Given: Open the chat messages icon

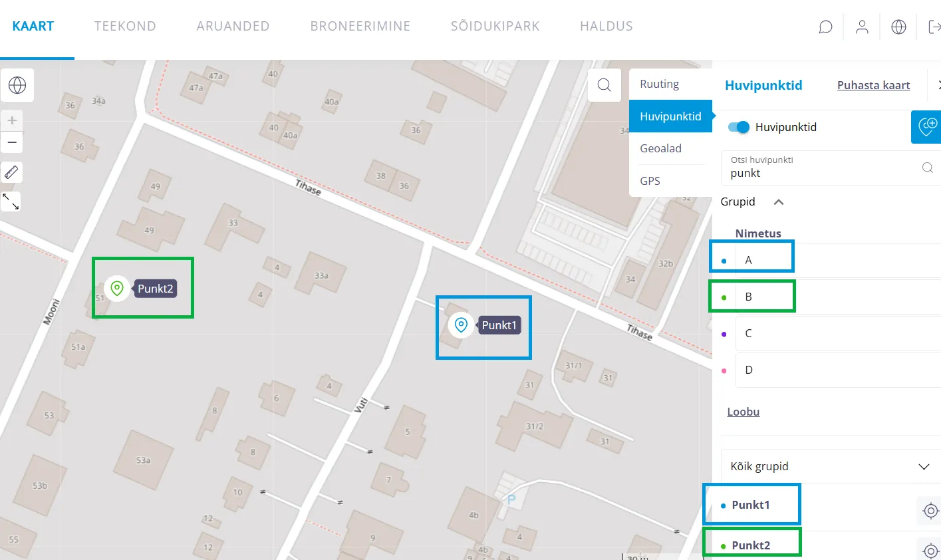Looking at the screenshot, I should coord(825,27).
